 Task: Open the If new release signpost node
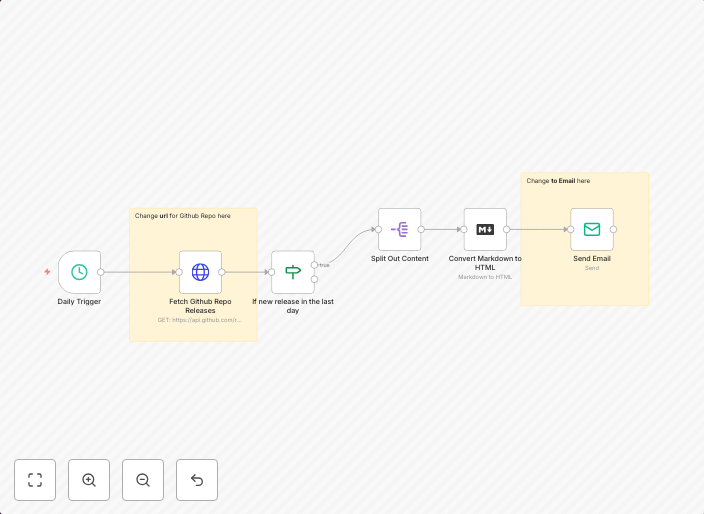(x=292, y=272)
